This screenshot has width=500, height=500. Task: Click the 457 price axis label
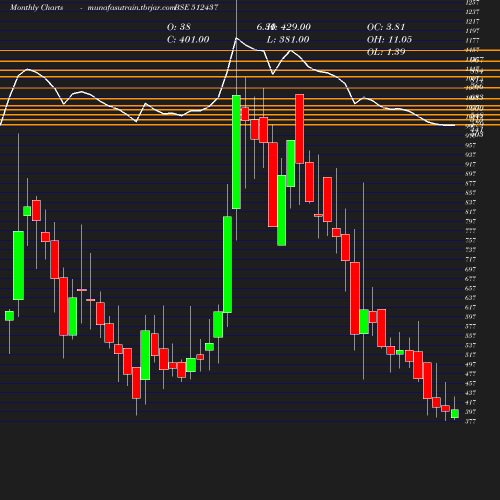tap(470, 383)
